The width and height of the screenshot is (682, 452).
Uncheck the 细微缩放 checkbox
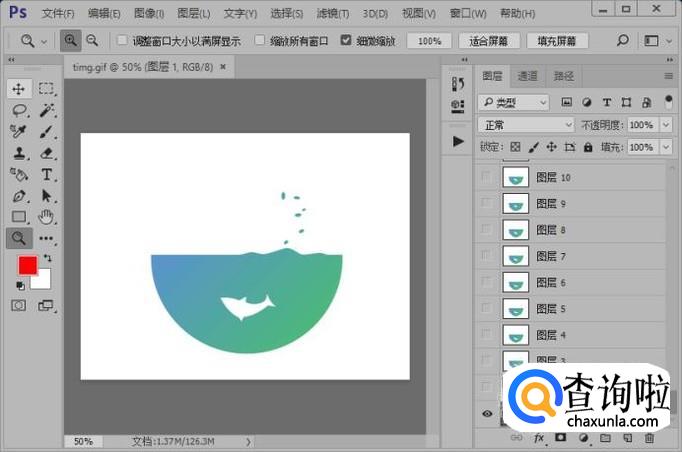click(x=346, y=41)
